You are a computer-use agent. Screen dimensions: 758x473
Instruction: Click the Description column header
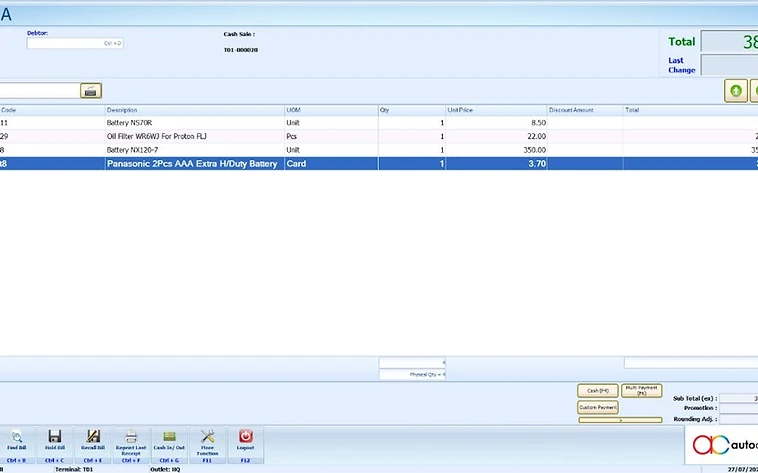(194, 110)
